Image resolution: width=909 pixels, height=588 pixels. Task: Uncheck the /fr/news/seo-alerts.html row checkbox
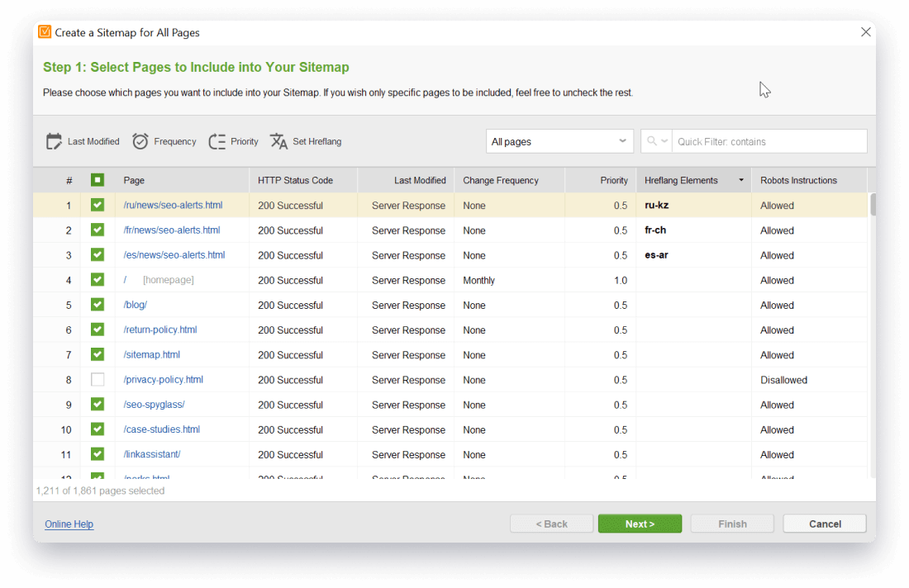98,230
